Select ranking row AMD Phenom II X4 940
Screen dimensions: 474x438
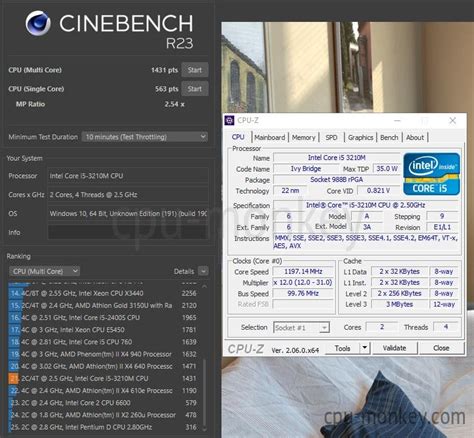pyautogui.click(x=104, y=354)
